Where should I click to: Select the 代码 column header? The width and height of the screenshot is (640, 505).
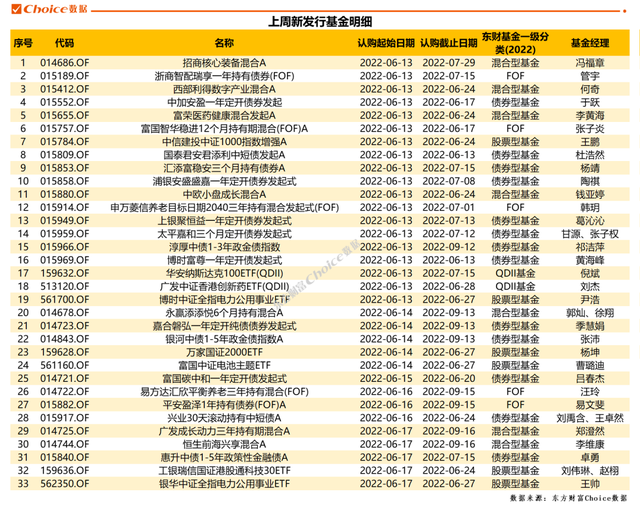(64, 44)
